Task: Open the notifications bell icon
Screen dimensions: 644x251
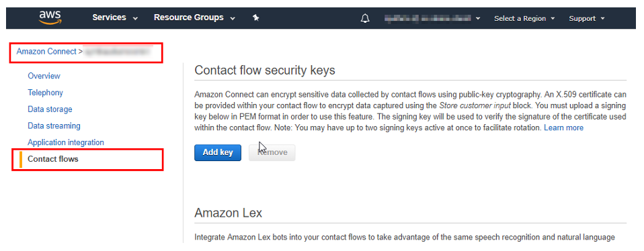Action: pos(365,19)
